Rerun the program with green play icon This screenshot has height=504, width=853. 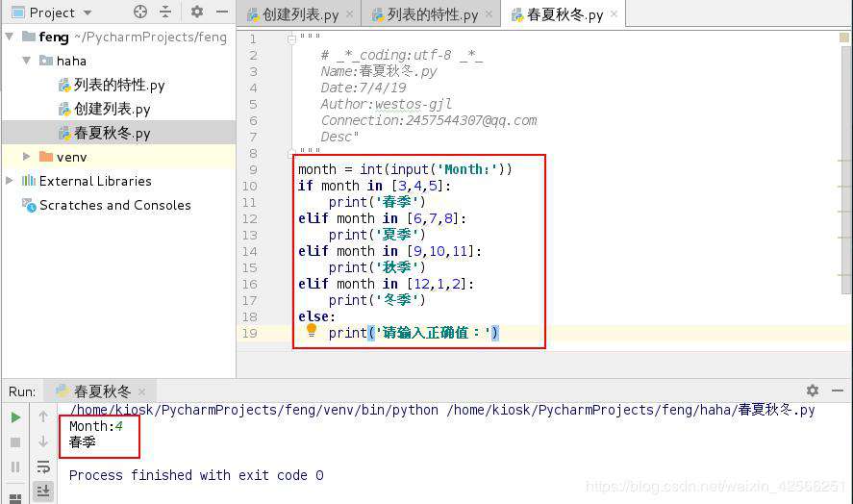point(15,417)
